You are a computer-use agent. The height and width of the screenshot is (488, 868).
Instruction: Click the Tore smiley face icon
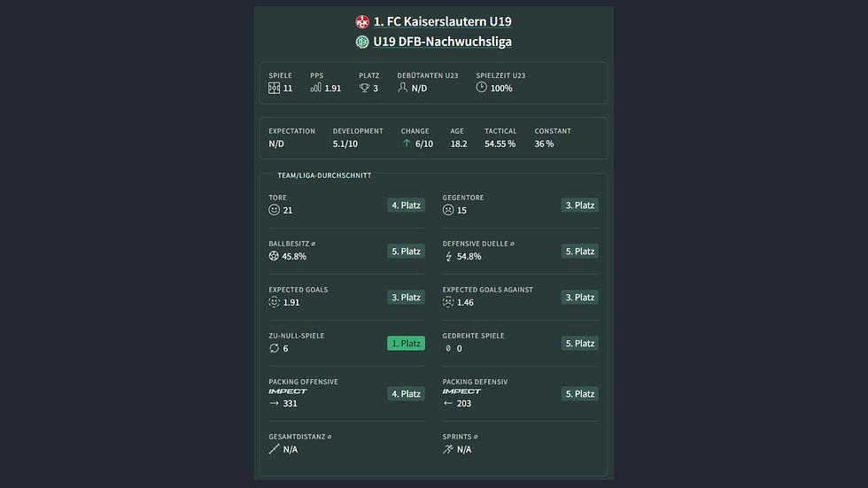coord(275,210)
